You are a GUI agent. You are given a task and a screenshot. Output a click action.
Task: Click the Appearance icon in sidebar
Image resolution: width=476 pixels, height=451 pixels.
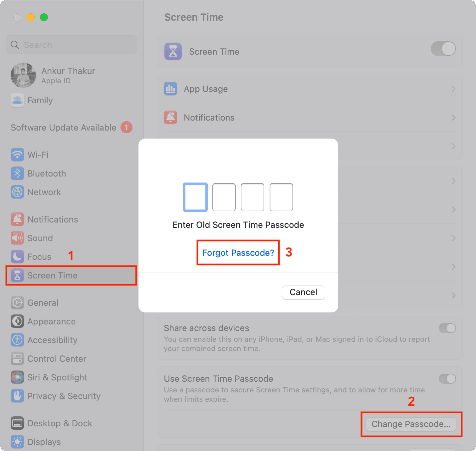click(17, 321)
